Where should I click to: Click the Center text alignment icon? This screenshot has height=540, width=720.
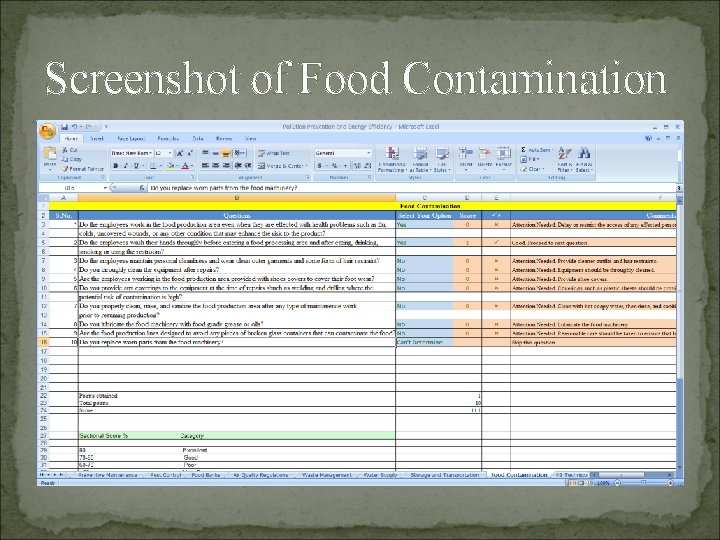pyautogui.click(x=215, y=165)
